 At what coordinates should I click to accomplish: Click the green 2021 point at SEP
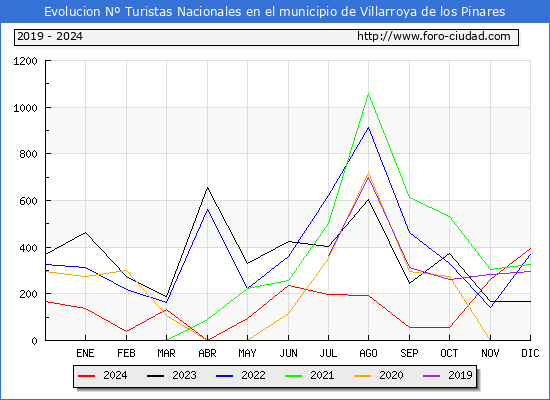point(409,197)
